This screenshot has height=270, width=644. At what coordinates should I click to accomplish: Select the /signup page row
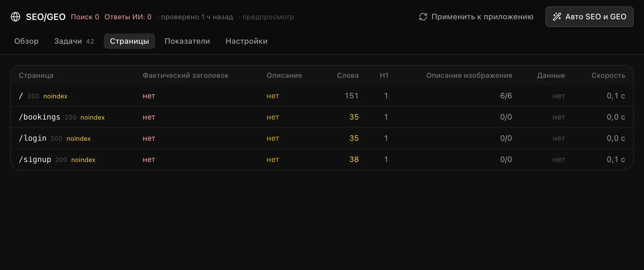click(x=322, y=160)
